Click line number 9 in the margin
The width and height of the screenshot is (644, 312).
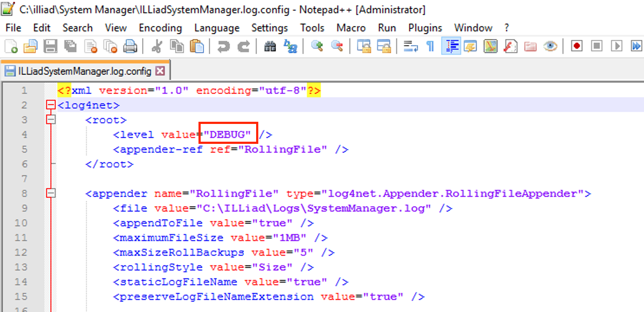click(x=24, y=208)
